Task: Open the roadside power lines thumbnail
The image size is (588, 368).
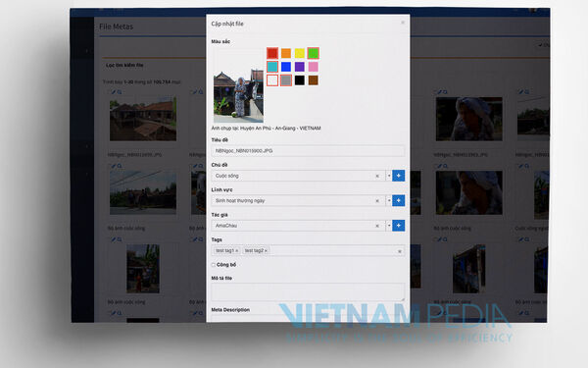Action: [x=143, y=192]
